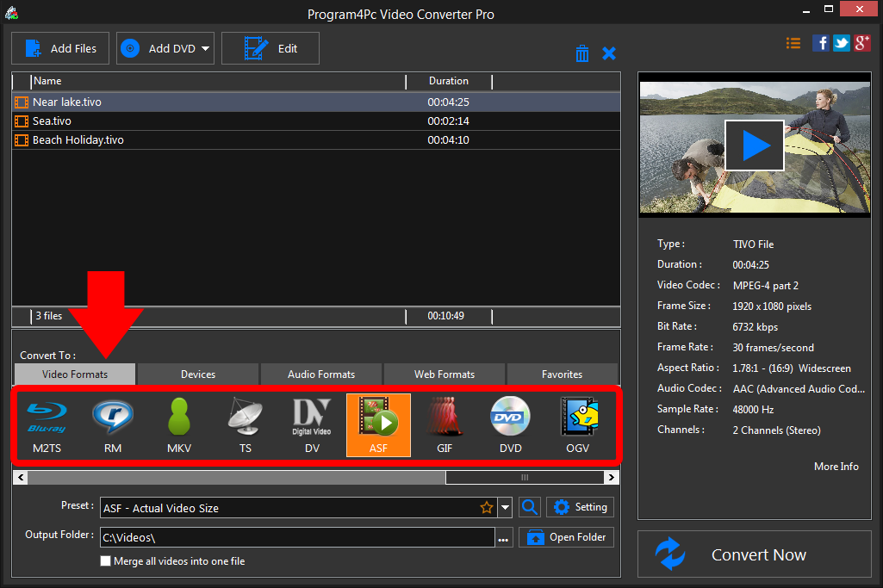Click the blue X clear list icon
This screenshot has width=883, height=588.
coord(609,53)
